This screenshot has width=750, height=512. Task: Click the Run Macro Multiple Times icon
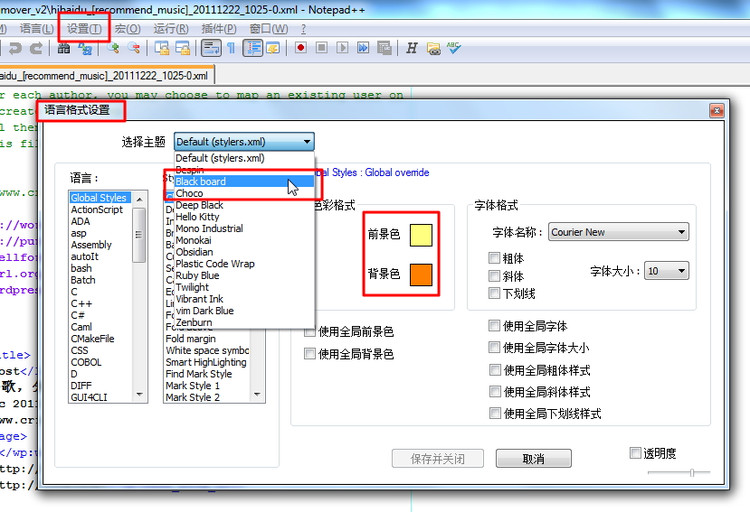tap(363, 47)
